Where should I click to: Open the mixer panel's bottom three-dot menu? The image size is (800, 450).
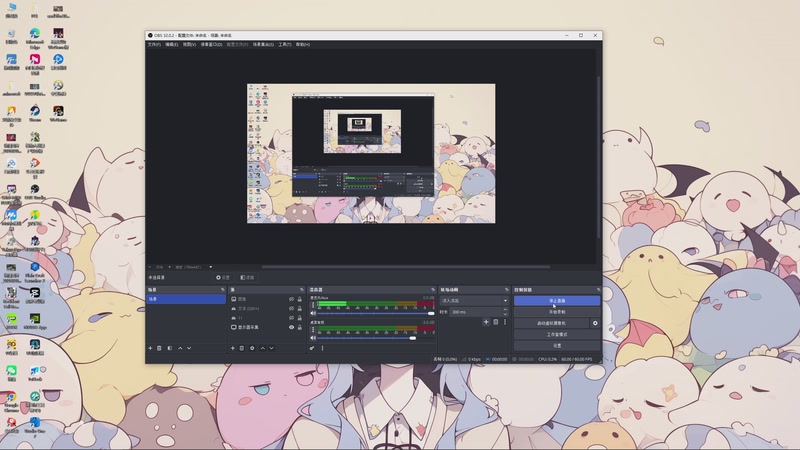322,348
